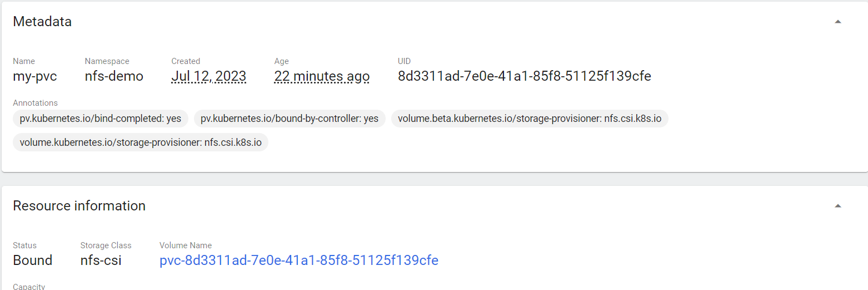868x290 pixels.
Task: Select the volume.beta storage-provisioner annotation chip
Action: [x=530, y=119]
